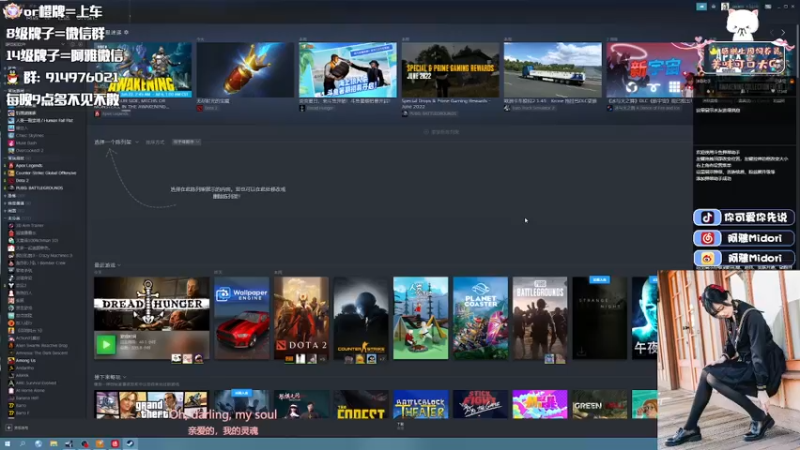Click the Steam icon on taskbar

(x=130, y=444)
